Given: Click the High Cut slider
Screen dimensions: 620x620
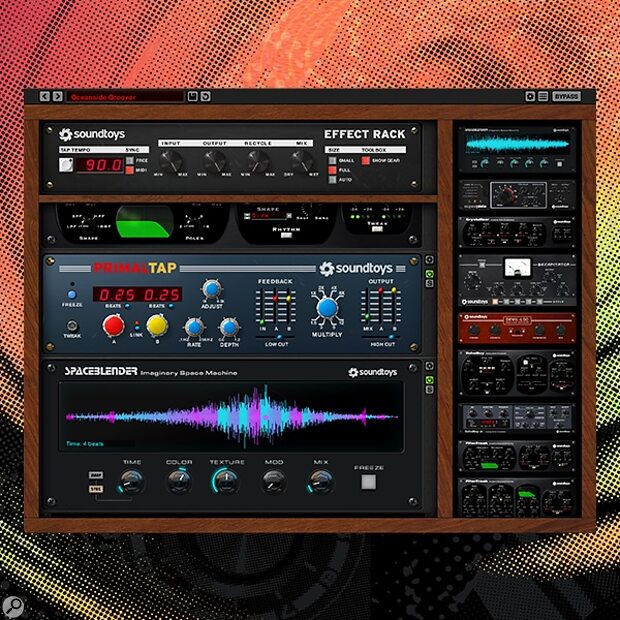Looking at the screenshot, I should point(381,337).
